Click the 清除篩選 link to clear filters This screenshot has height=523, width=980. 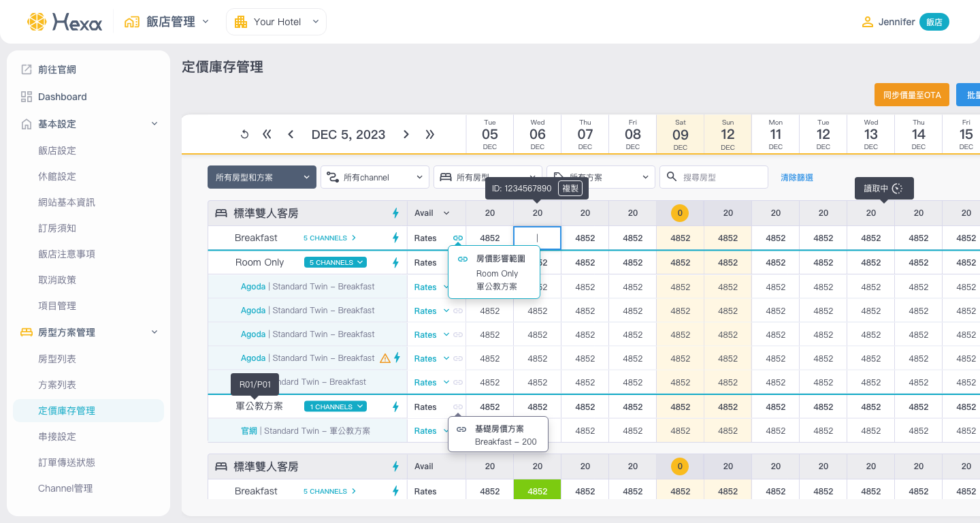click(797, 177)
